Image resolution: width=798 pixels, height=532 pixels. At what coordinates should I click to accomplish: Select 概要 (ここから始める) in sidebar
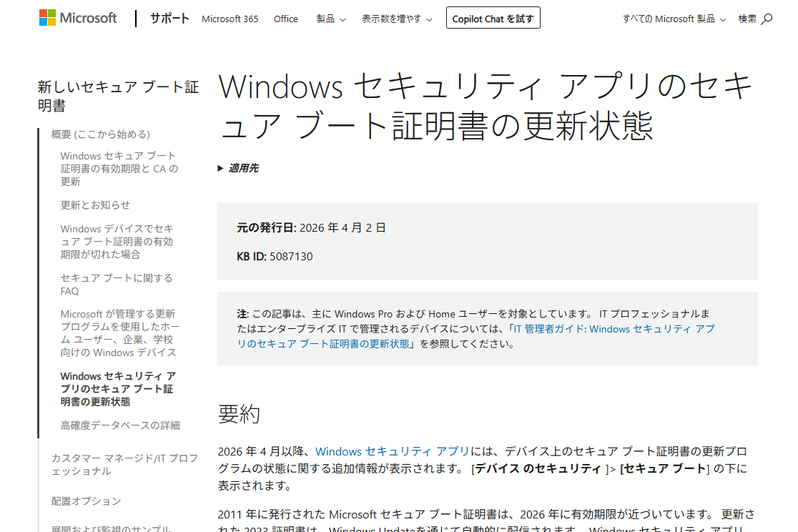100,134
